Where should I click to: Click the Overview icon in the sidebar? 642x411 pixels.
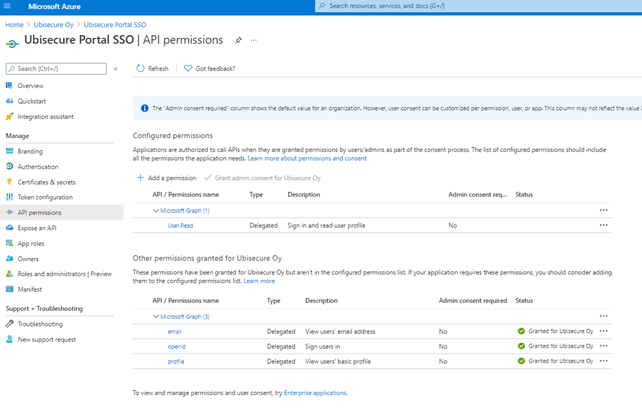click(9, 86)
